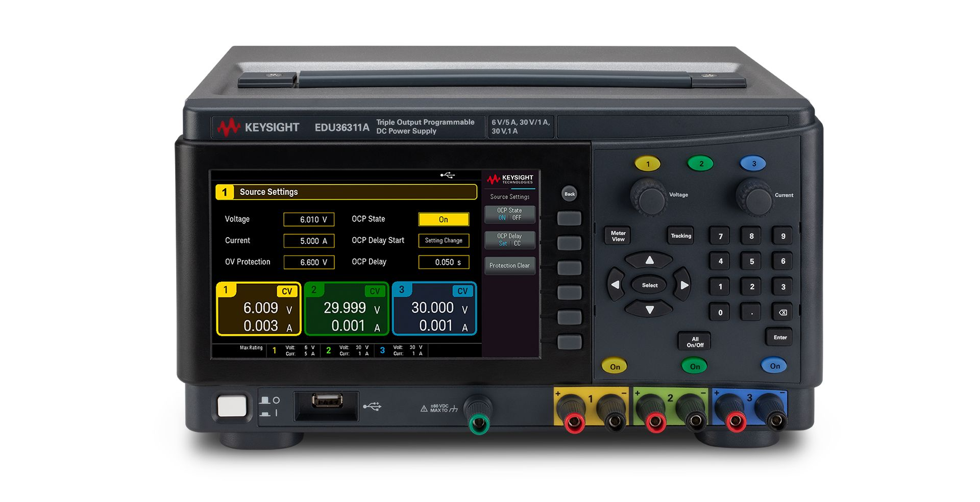Toggle the yellow OCP State On field
The image size is (980, 502).
pyautogui.click(x=444, y=219)
